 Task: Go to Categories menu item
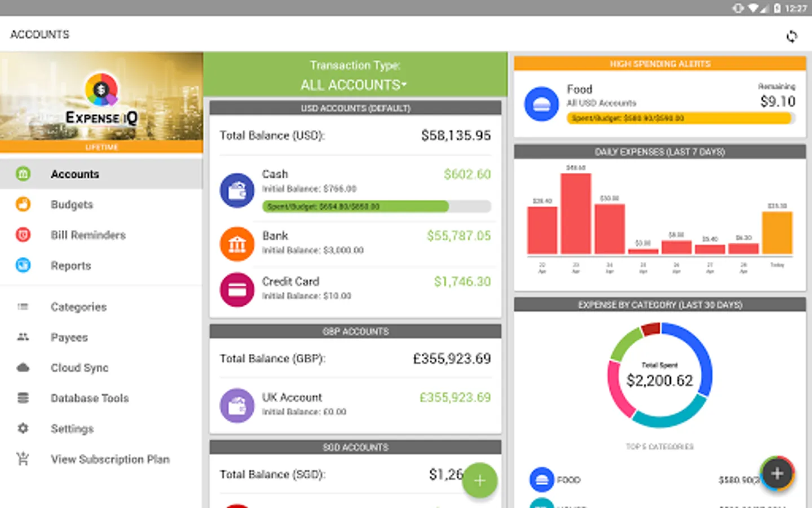[x=101, y=306]
